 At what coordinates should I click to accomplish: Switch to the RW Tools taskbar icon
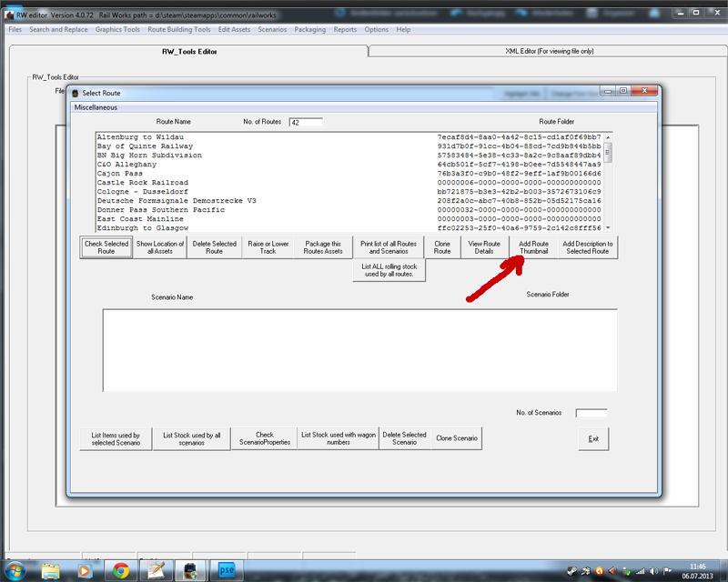(191, 570)
